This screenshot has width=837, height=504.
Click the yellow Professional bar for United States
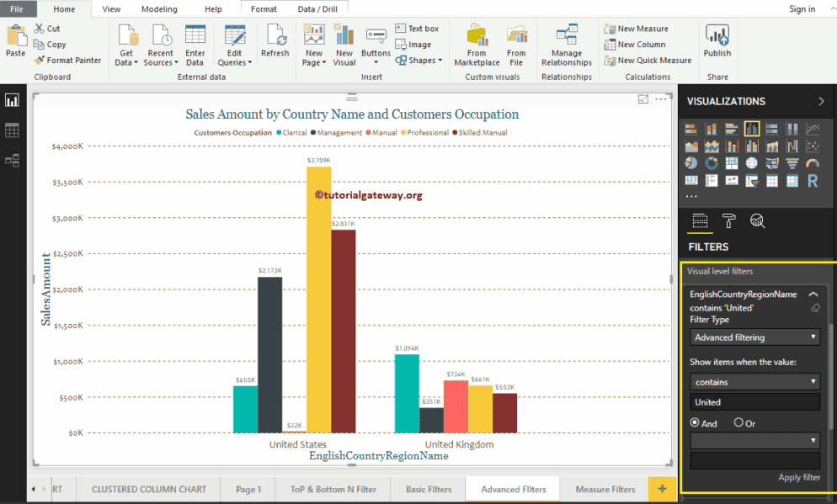[318, 299]
